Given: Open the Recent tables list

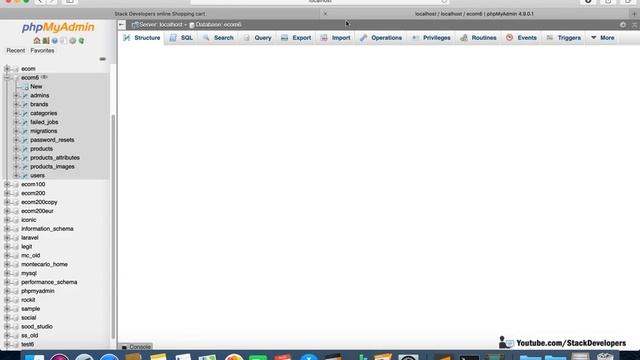Looking at the screenshot, I should pos(16,51).
